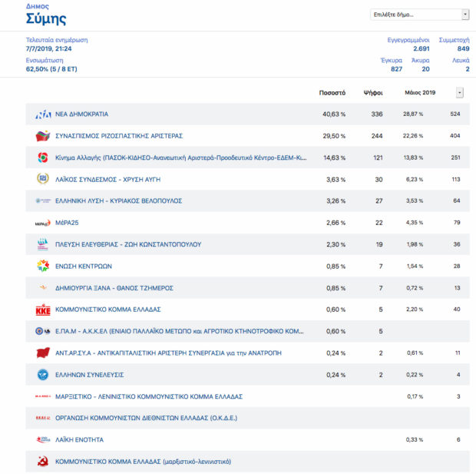Click the ΣΥΡΙΖΑ flag logo
476x474 pixels.
(x=43, y=136)
